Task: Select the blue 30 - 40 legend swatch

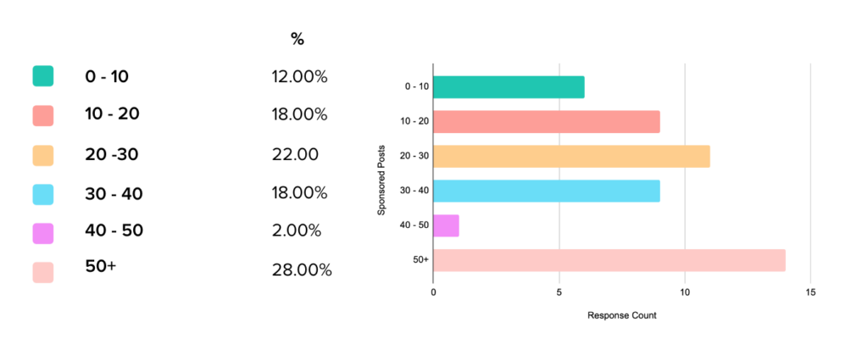Action: click(x=43, y=193)
